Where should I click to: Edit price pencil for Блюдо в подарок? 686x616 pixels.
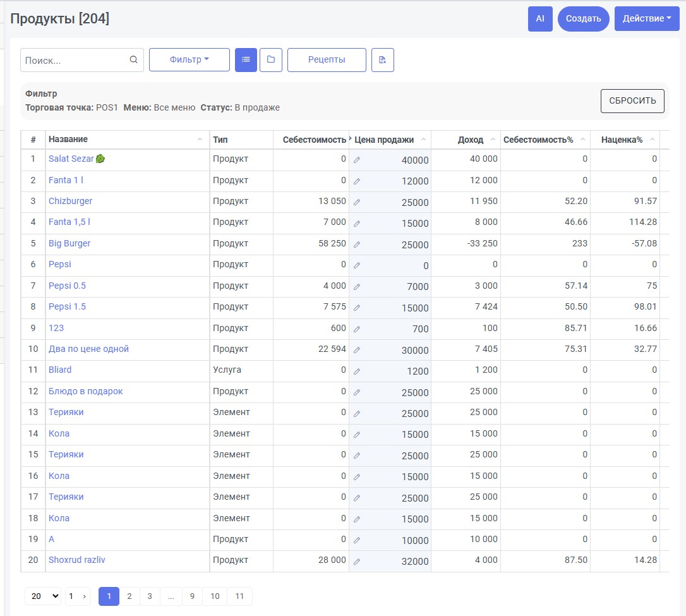(357, 392)
